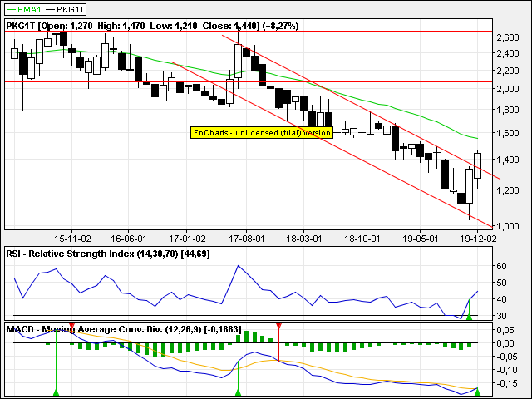Click the 2,000 price axis label

(508, 89)
